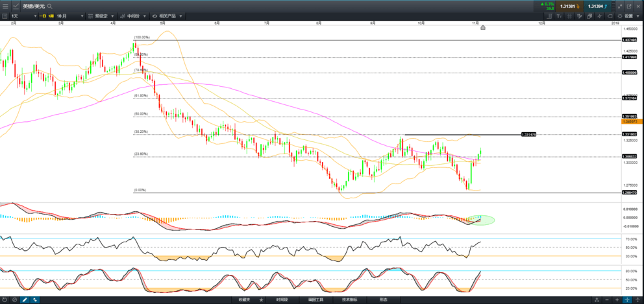This screenshot has width=644, height=304.
Task: Expand the 设置 dropdown arrow
Action: tap(638, 16)
